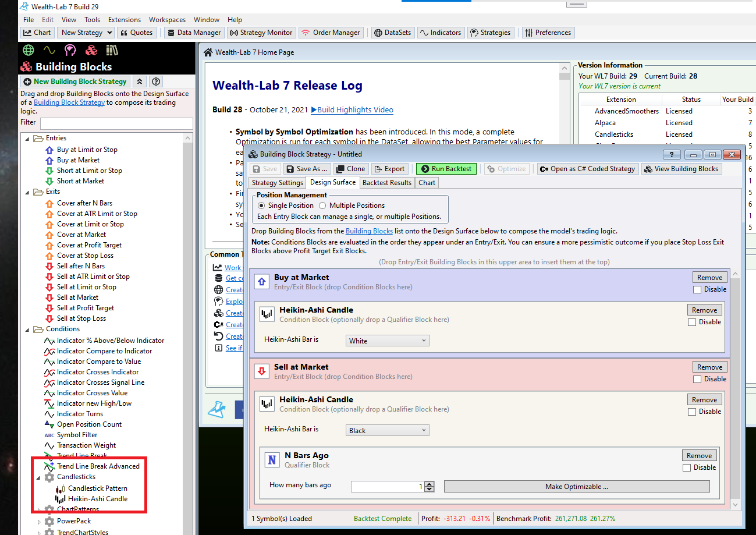The height and width of the screenshot is (535, 756).
Task: Click New Building Block Strategy button
Action: [x=75, y=82]
